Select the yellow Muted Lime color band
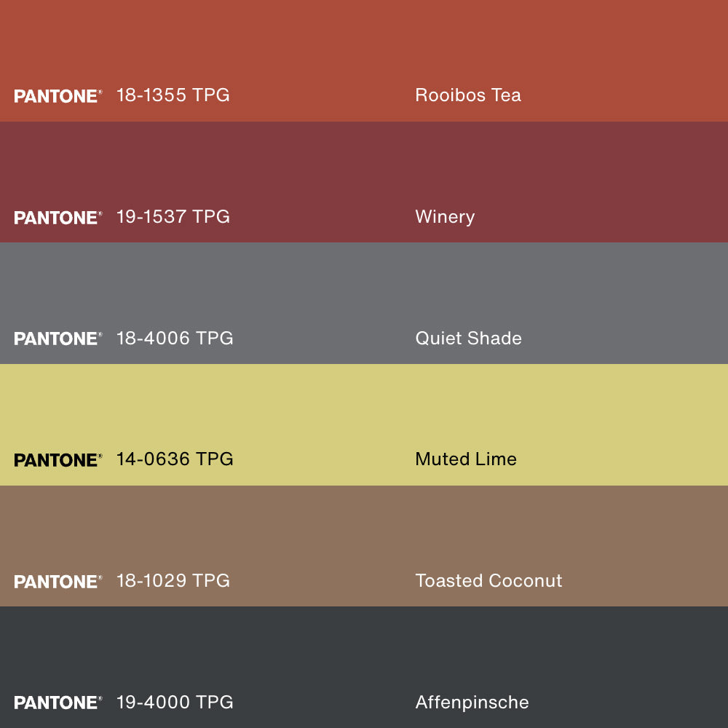Image resolution: width=728 pixels, height=728 pixels. [364, 406]
